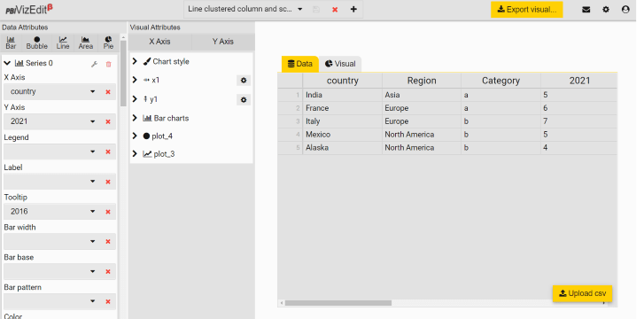
Task: Select the Region column header
Action: click(x=422, y=81)
